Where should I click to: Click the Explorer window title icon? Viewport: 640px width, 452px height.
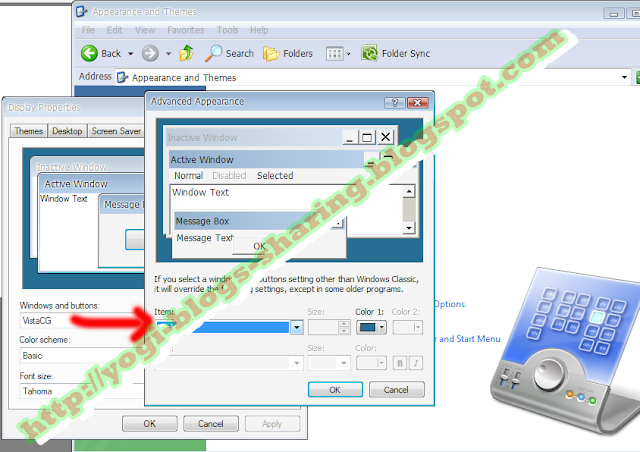(82, 11)
